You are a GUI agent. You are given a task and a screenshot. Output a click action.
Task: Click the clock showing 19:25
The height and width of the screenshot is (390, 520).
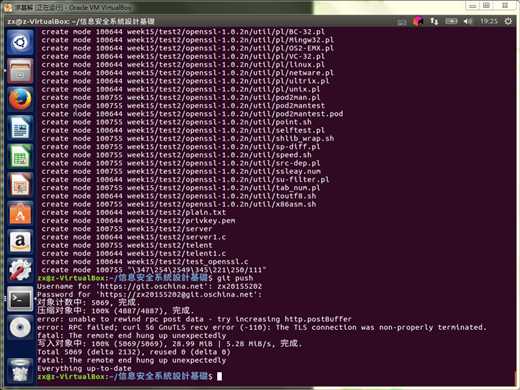click(x=489, y=21)
